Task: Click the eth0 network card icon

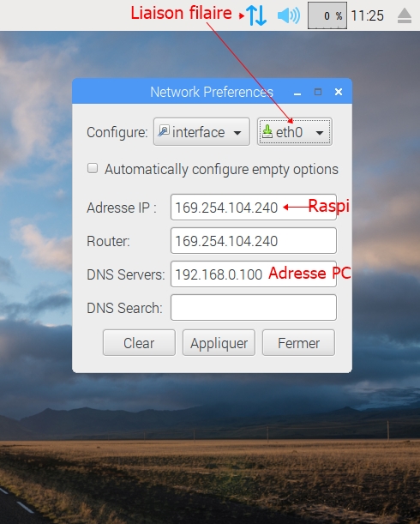Action: coord(267,131)
